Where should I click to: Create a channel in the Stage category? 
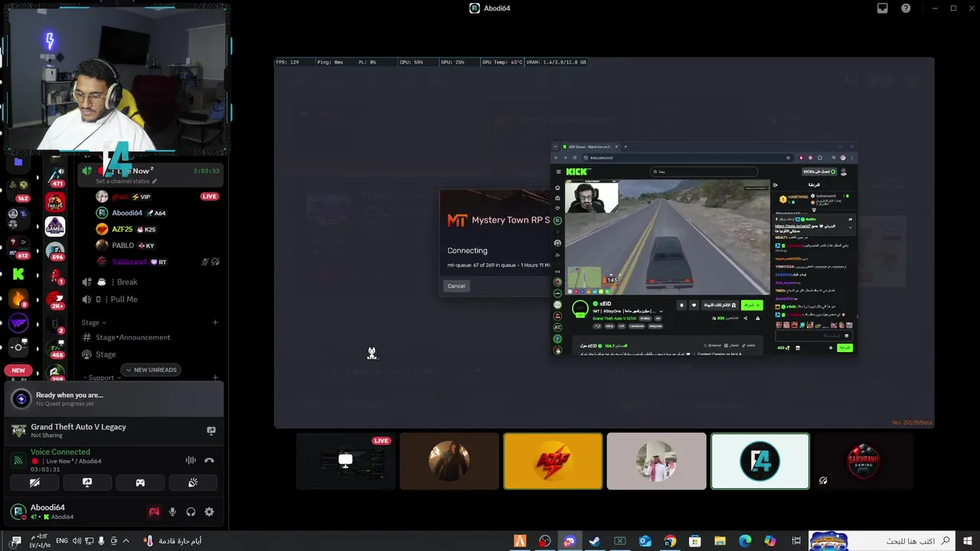(215, 322)
